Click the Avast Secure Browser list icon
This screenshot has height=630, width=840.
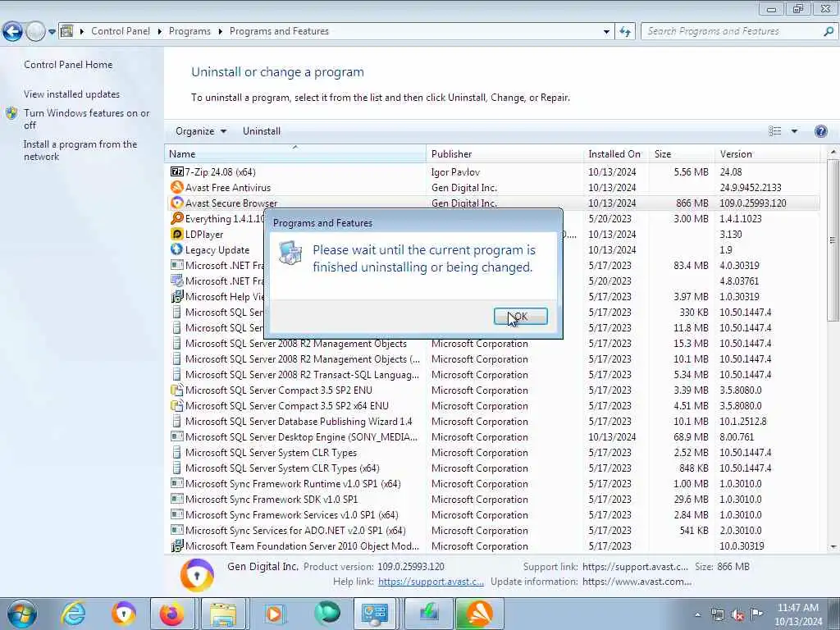177,203
